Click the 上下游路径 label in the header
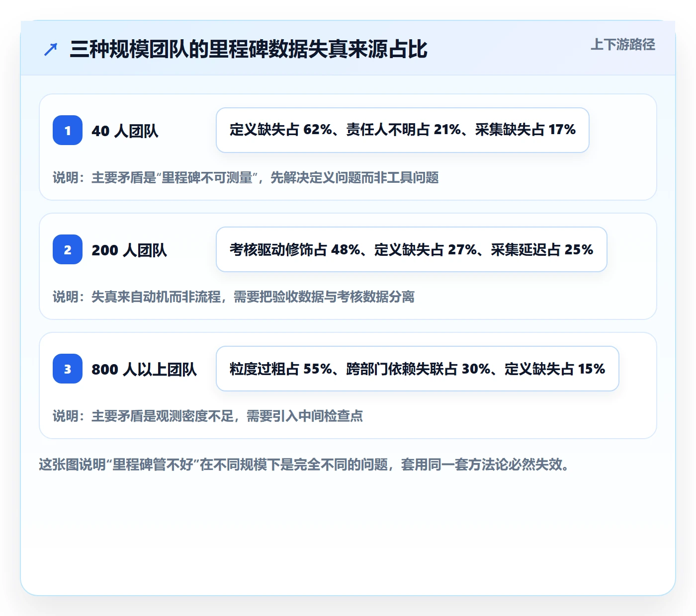The height and width of the screenshot is (616, 696). (623, 45)
